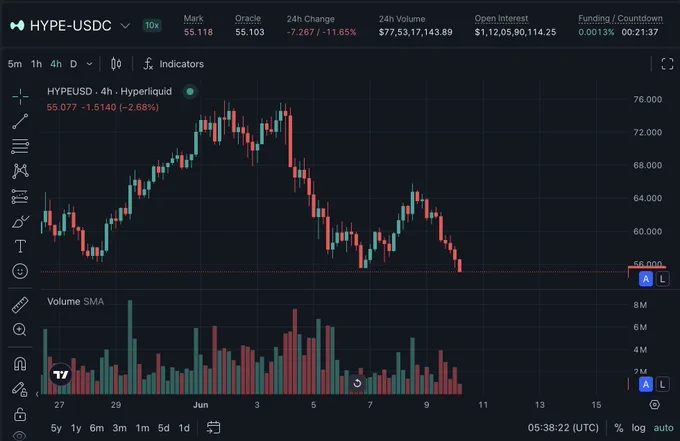Click the green market status dot
680x441 pixels.
[190, 91]
